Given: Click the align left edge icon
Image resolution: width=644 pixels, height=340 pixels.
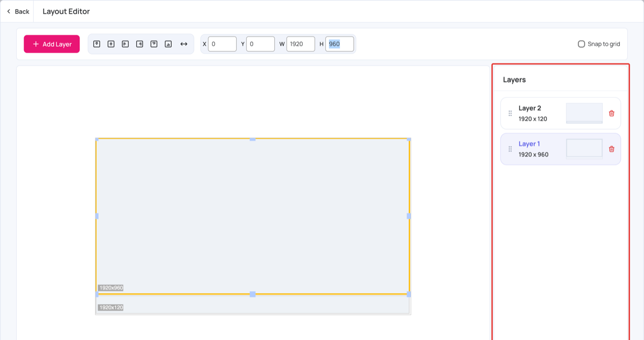Looking at the screenshot, I should pyautogui.click(x=125, y=44).
